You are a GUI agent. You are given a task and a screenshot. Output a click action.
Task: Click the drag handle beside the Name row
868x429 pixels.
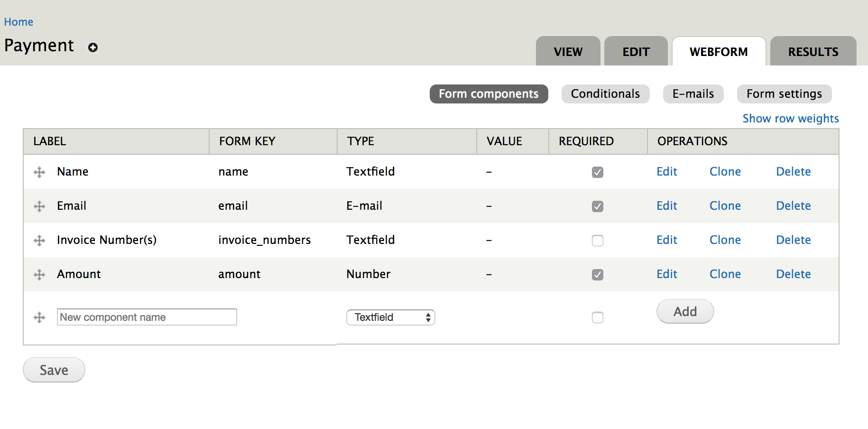[39, 172]
